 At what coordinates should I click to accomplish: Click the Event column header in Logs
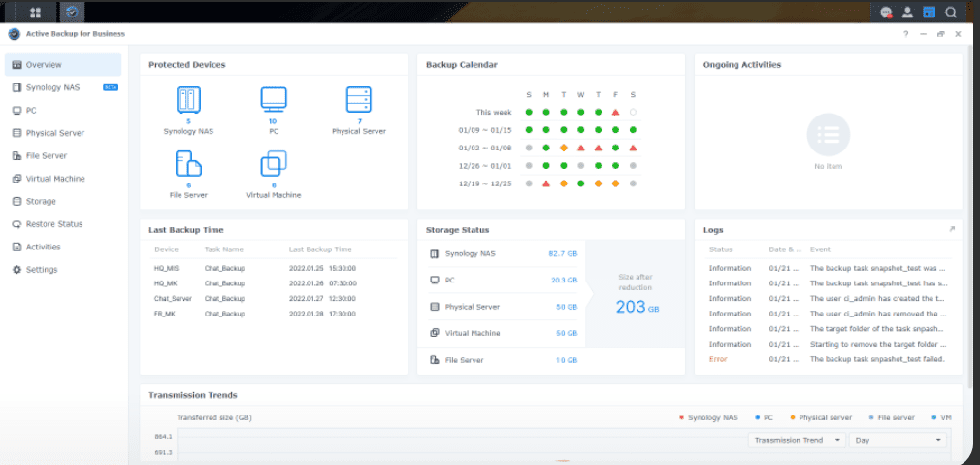(820, 249)
